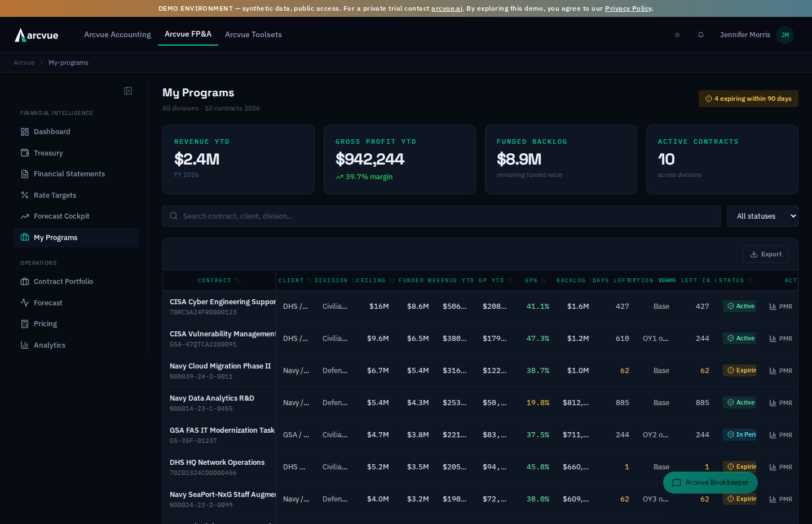812x524 pixels.
Task: Click 4 expiring within 90 days badge
Action: click(x=748, y=99)
